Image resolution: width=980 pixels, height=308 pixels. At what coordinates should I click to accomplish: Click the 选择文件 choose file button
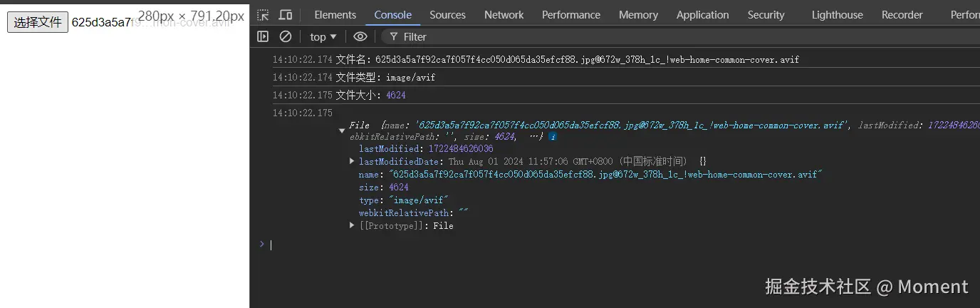coord(38,22)
